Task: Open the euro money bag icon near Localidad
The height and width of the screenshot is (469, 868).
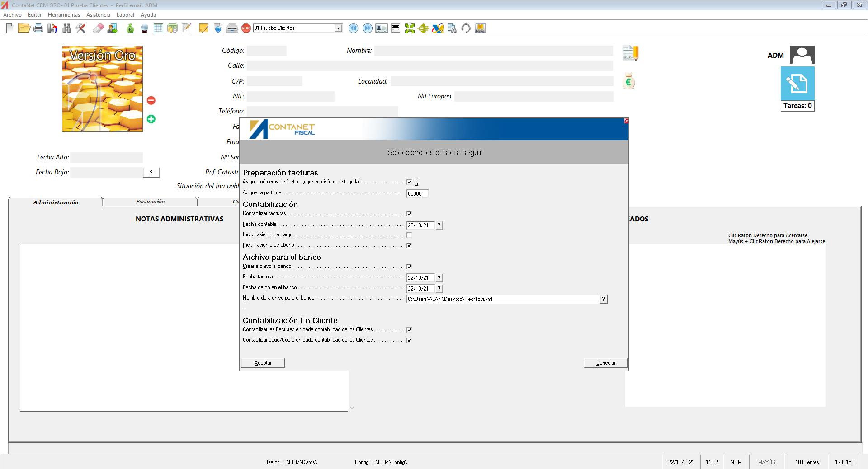Action: 629,81
